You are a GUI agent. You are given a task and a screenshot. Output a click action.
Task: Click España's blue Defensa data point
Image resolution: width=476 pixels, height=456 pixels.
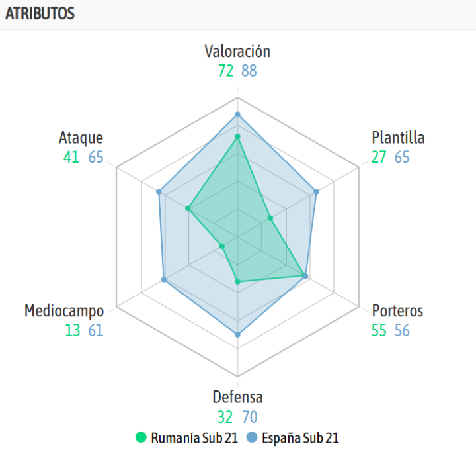pyautogui.click(x=237, y=335)
